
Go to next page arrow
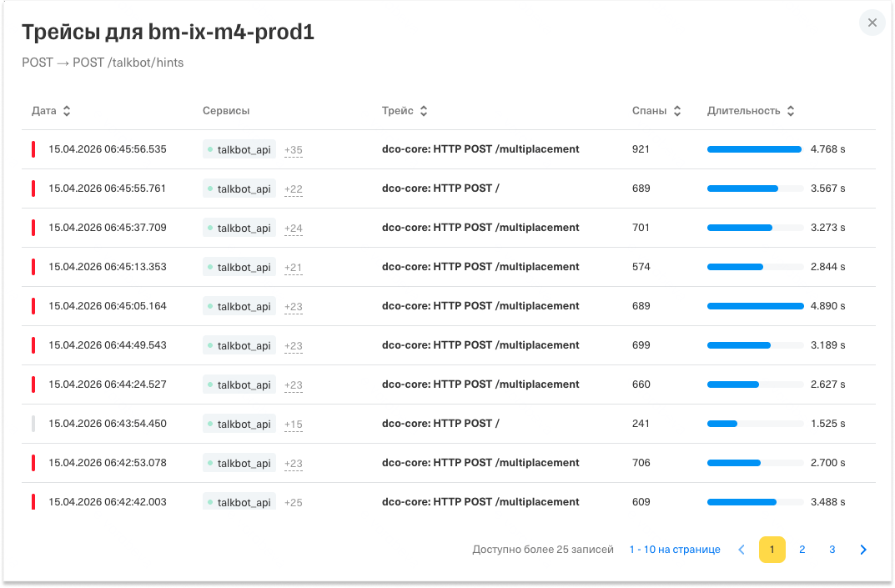pos(863,550)
